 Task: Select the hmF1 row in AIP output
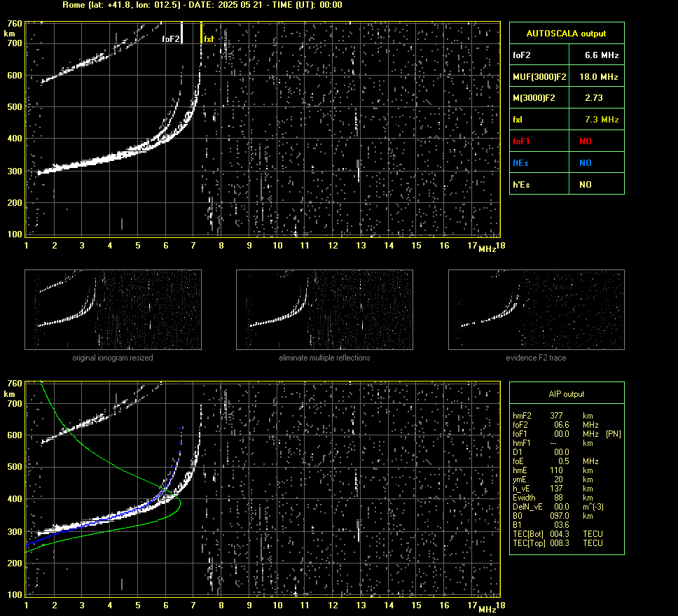point(553,442)
